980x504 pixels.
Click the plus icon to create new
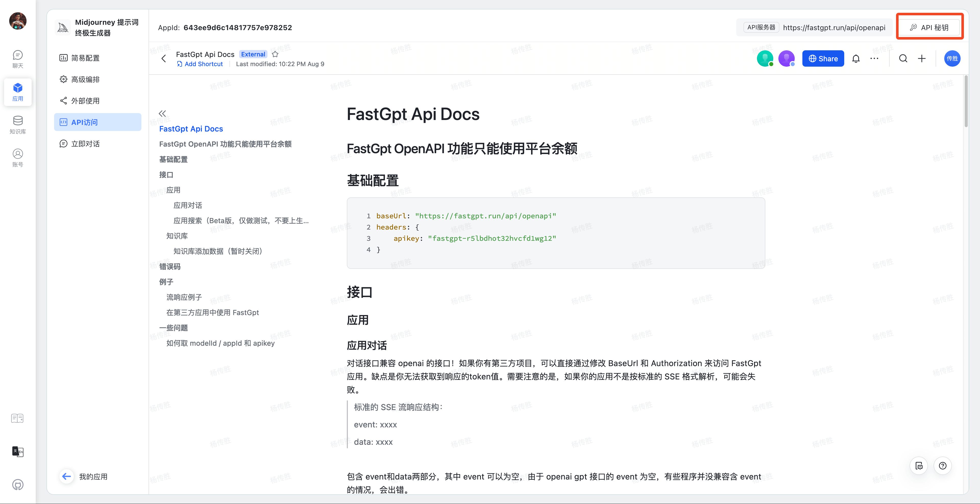(921, 59)
